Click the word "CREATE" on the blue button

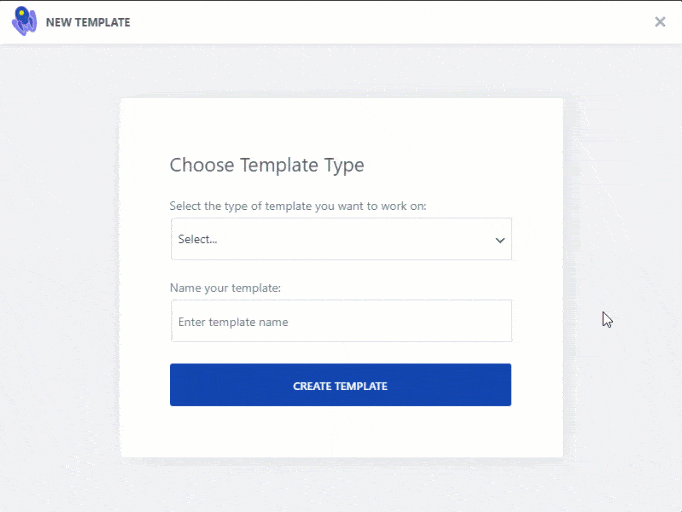[313, 386]
